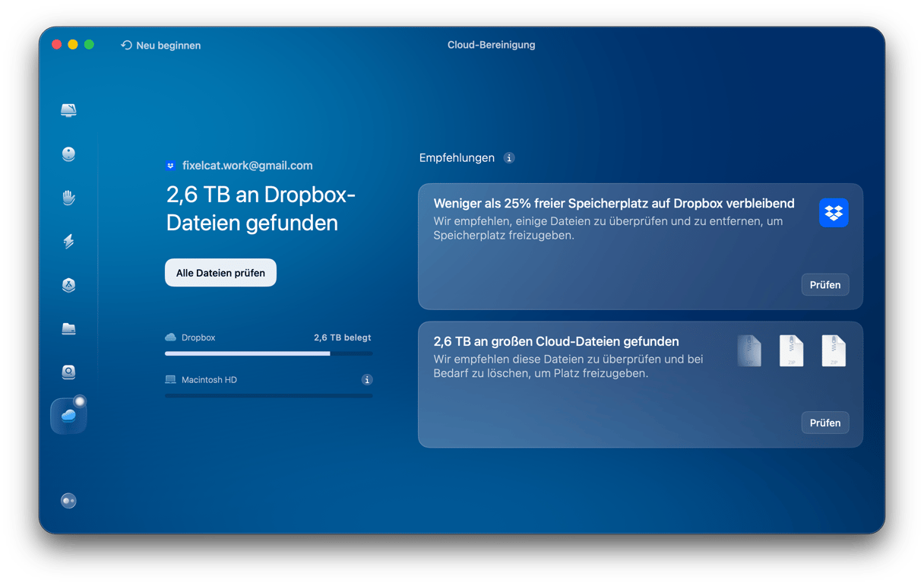The width and height of the screenshot is (924, 586).
Task: Open the Applications icon in sidebar
Action: 68,285
